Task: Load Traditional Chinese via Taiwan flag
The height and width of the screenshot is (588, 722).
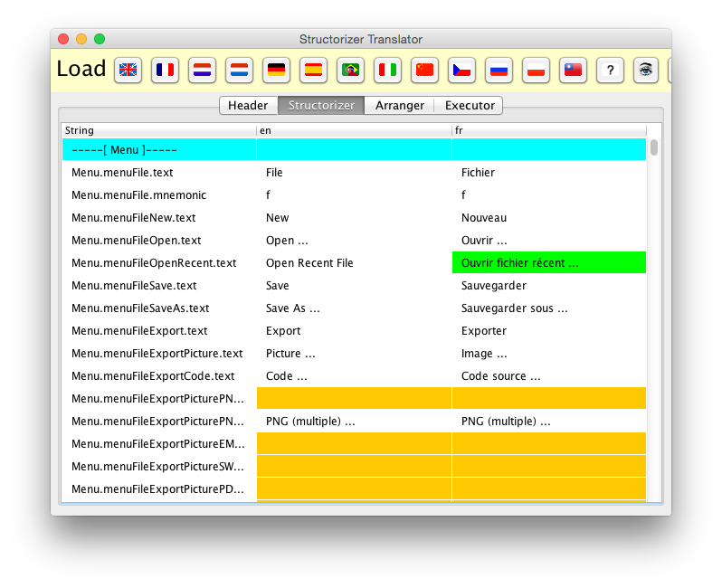Action: pyautogui.click(x=573, y=70)
